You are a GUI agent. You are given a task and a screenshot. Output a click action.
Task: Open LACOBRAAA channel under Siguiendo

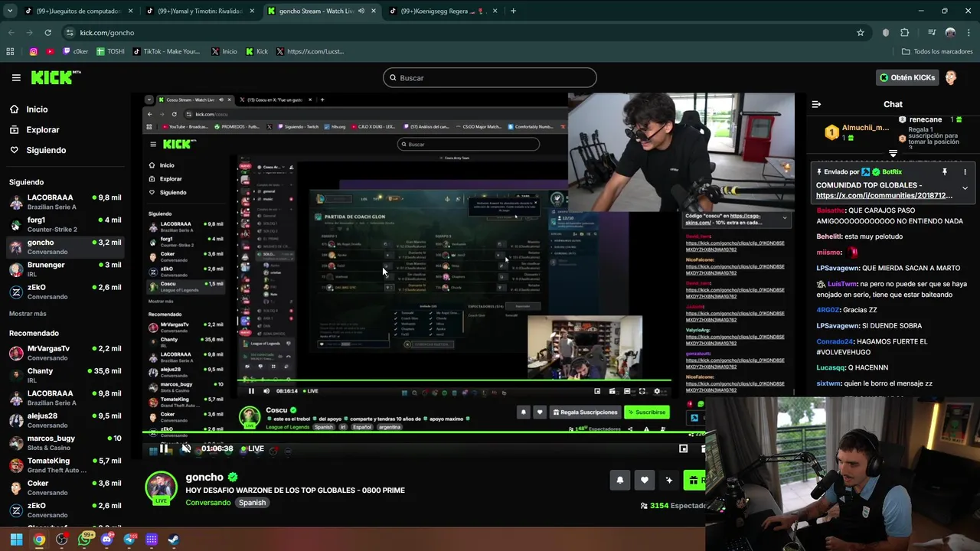coord(65,202)
